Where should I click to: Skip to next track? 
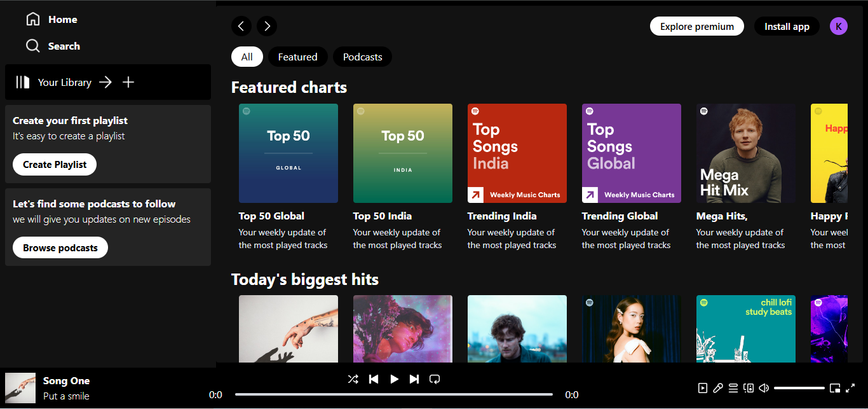[414, 379]
